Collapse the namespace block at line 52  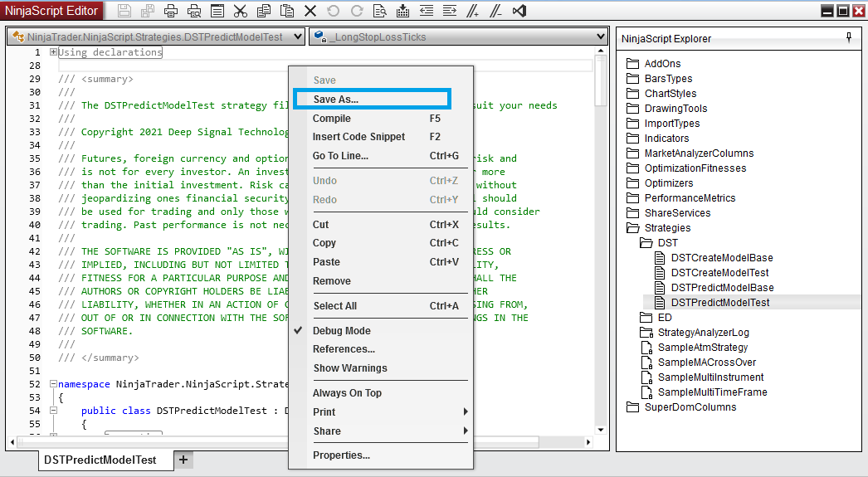(x=53, y=383)
